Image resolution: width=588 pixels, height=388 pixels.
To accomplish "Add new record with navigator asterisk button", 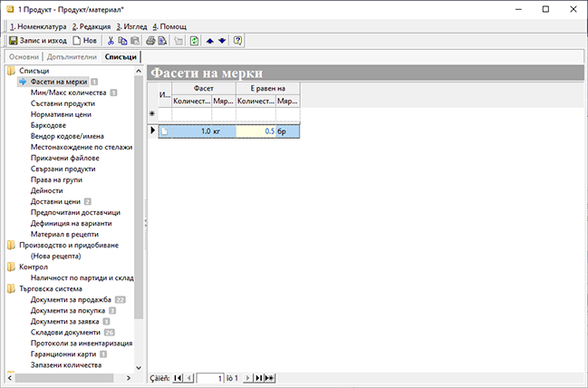I will coord(269,378).
